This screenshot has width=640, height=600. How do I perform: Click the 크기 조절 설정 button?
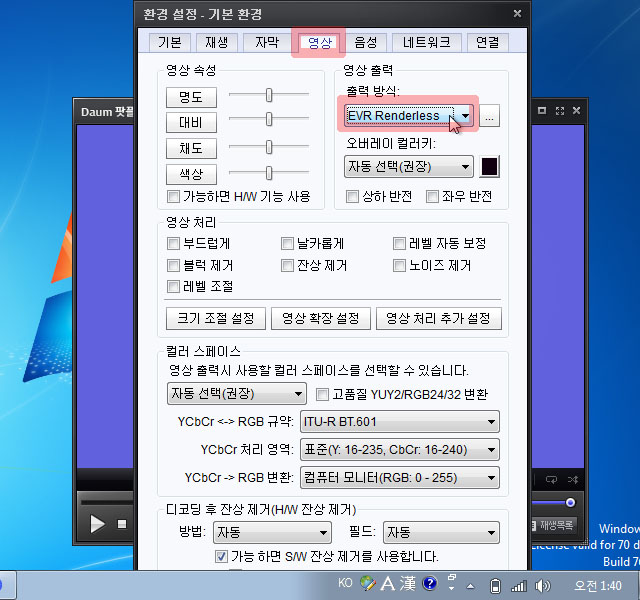click(x=215, y=319)
